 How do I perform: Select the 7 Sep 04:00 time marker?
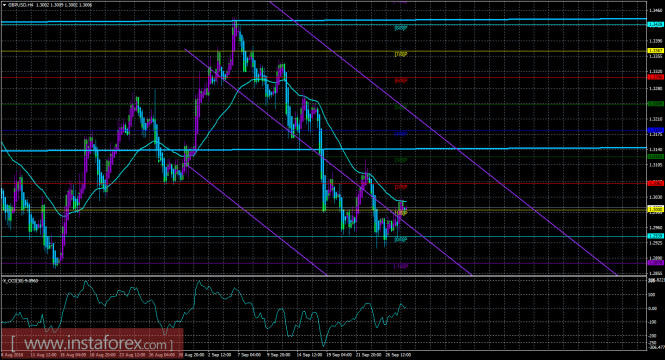click(x=249, y=354)
